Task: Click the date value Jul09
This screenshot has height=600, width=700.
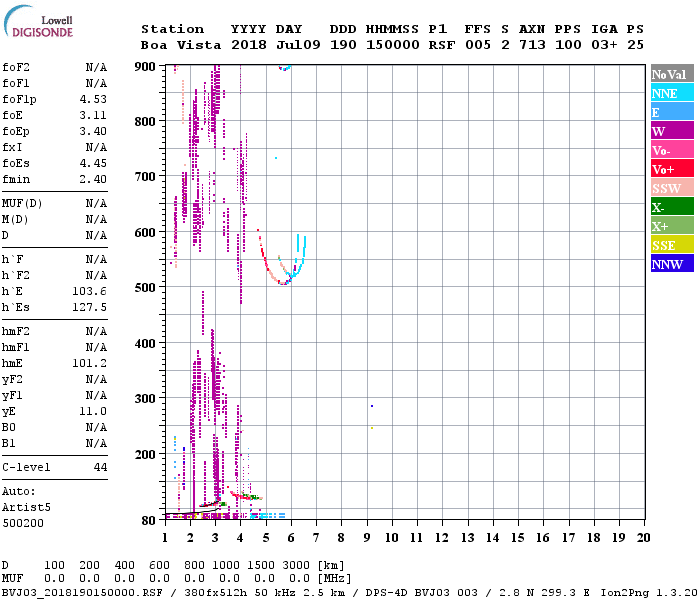Action: [x=298, y=45]
